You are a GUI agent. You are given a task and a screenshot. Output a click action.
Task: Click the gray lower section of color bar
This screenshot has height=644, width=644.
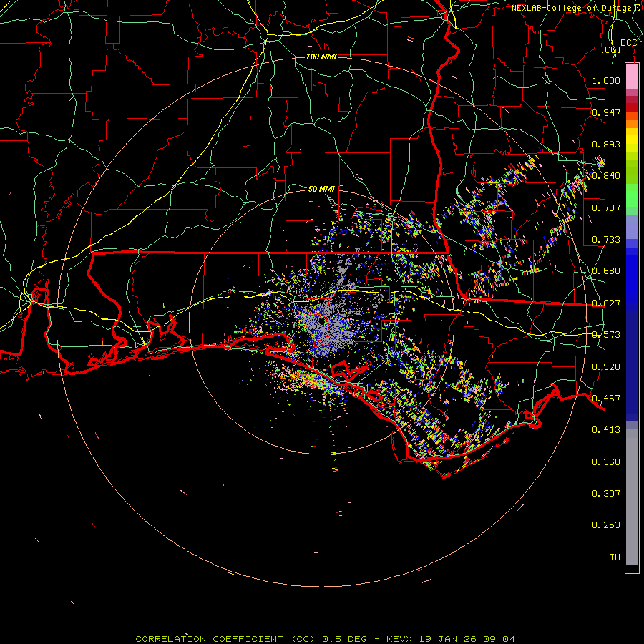pyautogui.click(x=632, y=497)
